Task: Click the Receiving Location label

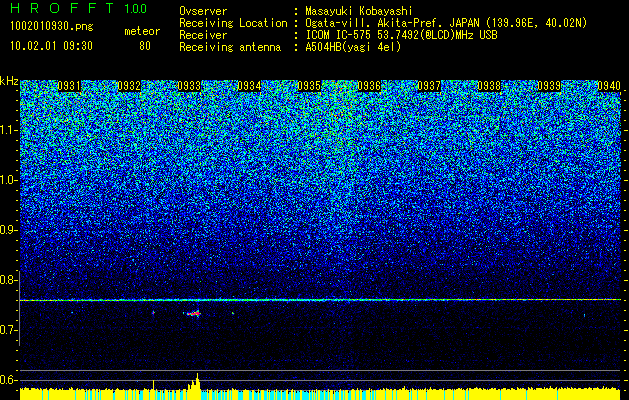Action: tap(233, 23)
